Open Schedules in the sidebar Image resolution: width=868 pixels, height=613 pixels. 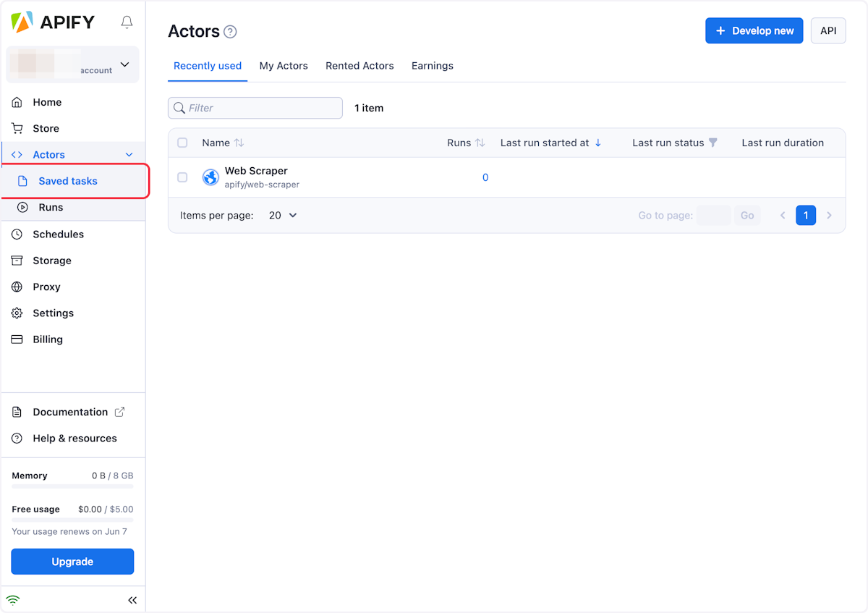coord(73,234)
